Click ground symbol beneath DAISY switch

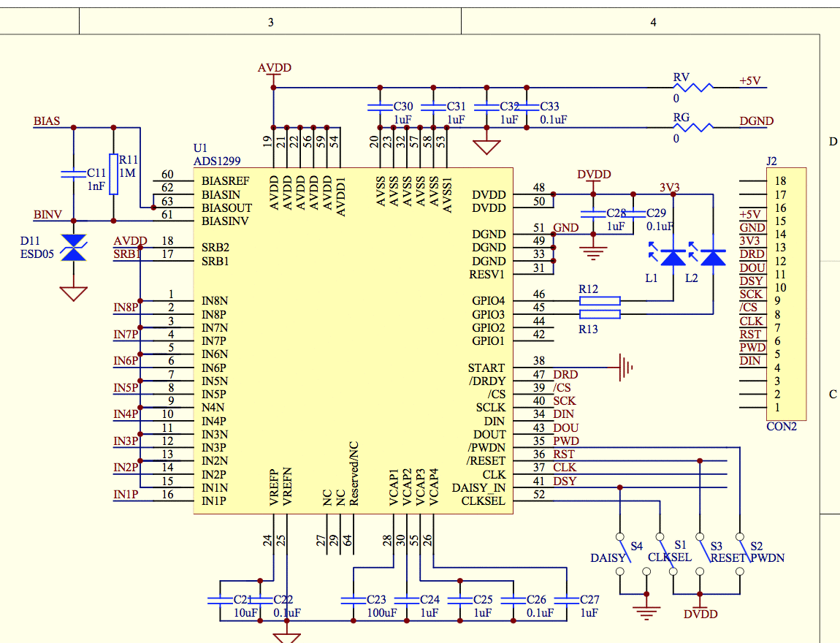coord(646,612)
